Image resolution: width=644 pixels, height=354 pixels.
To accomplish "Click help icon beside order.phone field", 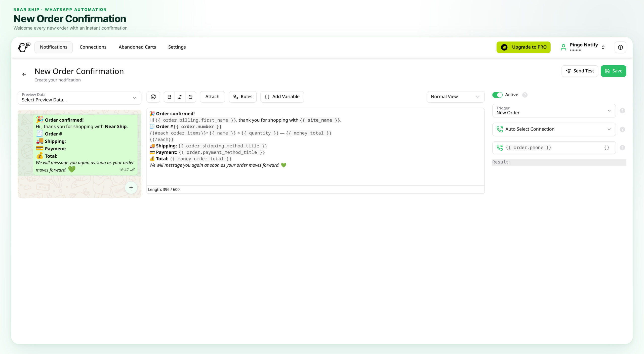I will (x=622, y=148).
